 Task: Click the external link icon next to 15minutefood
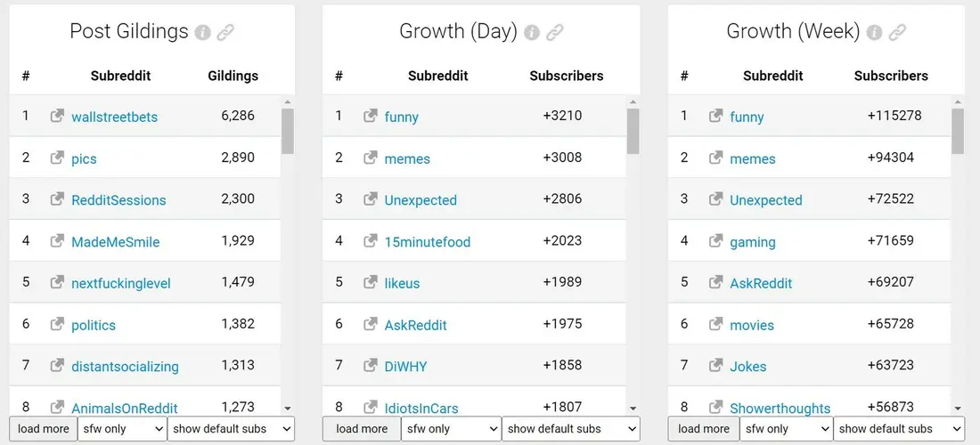[371, 241]
